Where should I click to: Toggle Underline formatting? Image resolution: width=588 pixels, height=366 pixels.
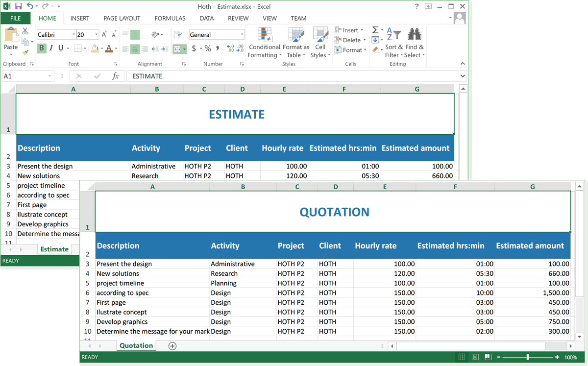click(61, 49)
